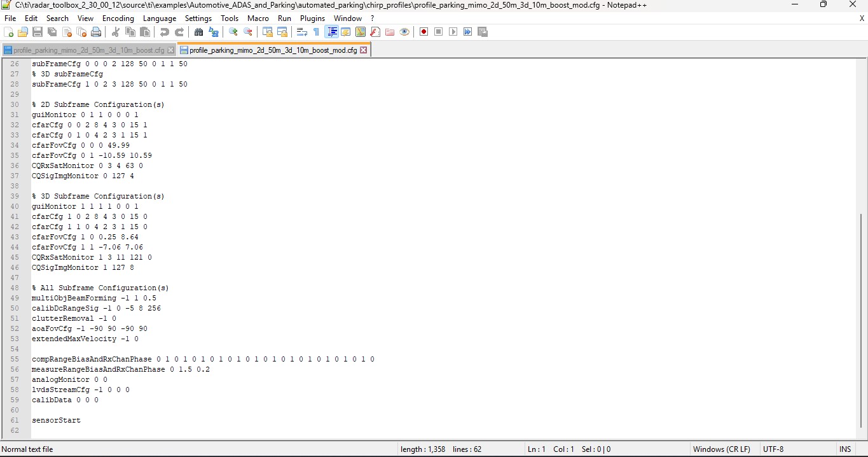Click line number 48 in margin
Screen dimensions: 868x457
click(x=15, y=288)
